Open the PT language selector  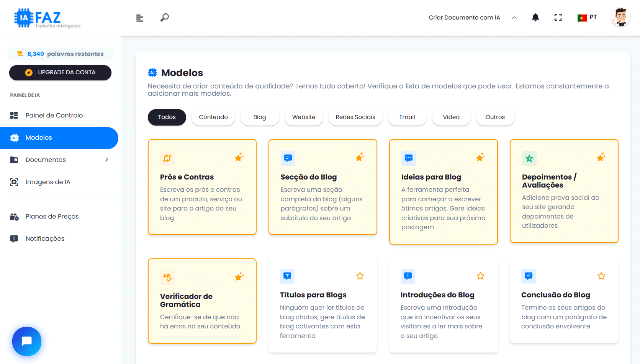587,18
